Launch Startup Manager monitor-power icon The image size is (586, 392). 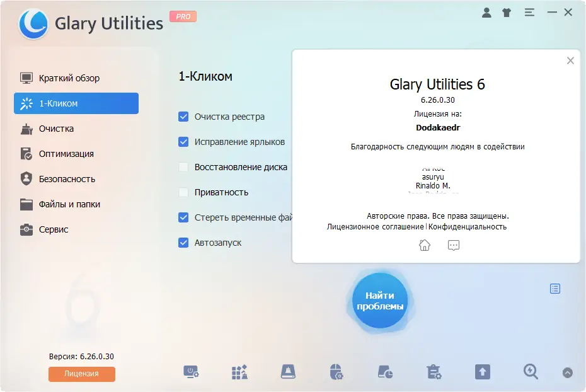click(191, 372)
